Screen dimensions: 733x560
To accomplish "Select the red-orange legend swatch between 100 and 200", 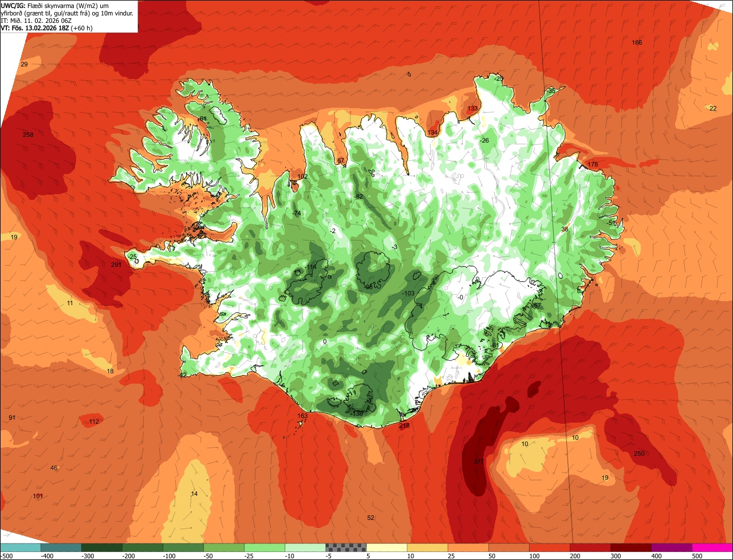I will 549,547.
